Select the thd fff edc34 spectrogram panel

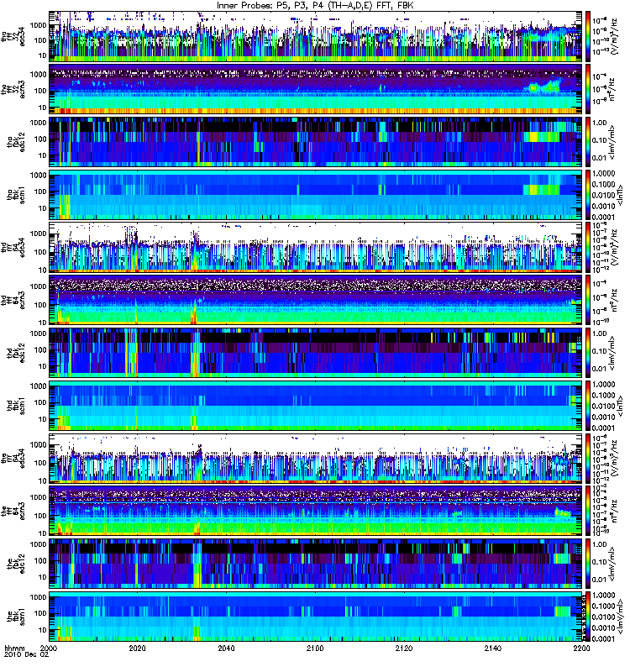(316, 247)
